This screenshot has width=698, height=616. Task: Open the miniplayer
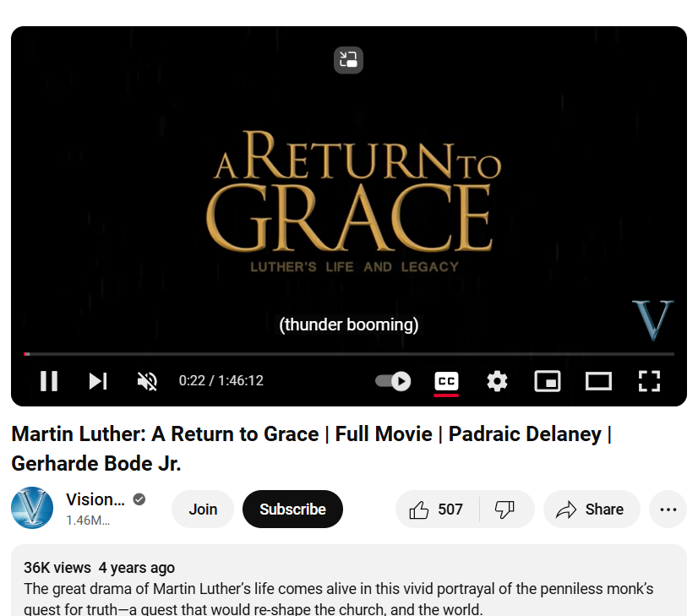(547, 381)
